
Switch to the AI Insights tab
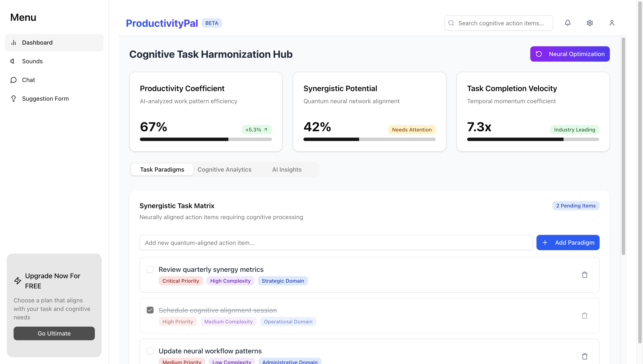[287, 169]
